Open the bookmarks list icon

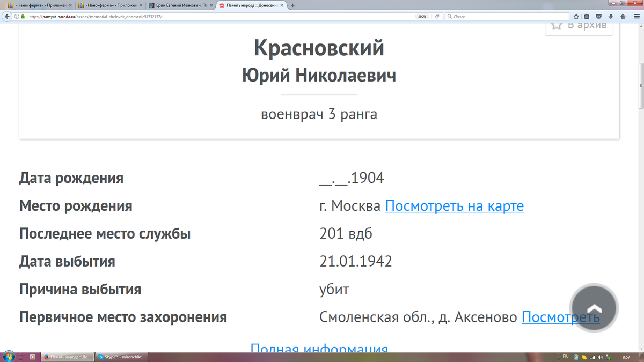(587, 17)
